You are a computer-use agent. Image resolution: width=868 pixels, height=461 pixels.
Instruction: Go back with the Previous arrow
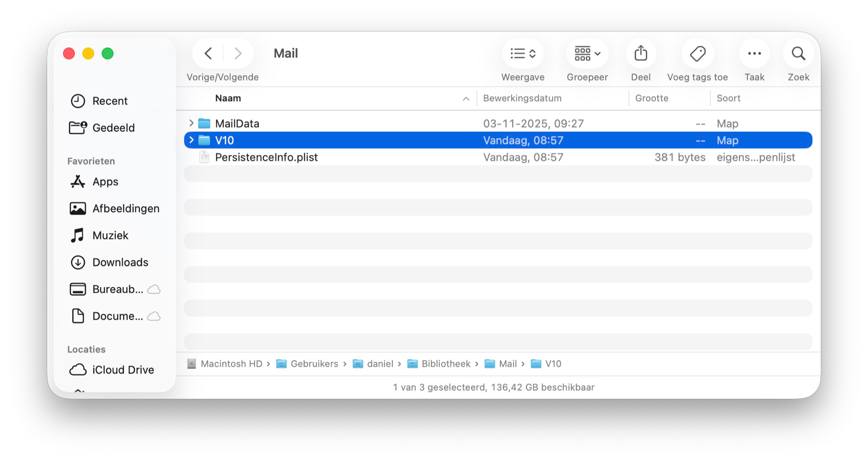[208, 53]
